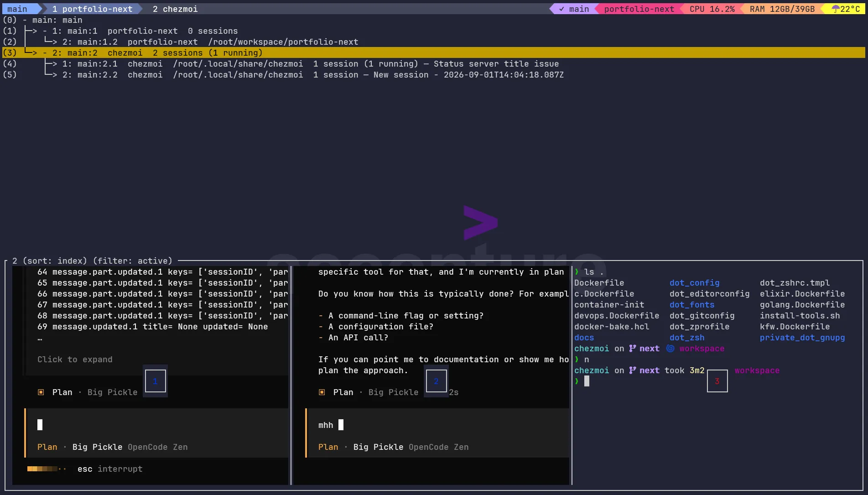Click 'Dockerfile' in ls output
The image size is (868, 495).
click(599, 283)
